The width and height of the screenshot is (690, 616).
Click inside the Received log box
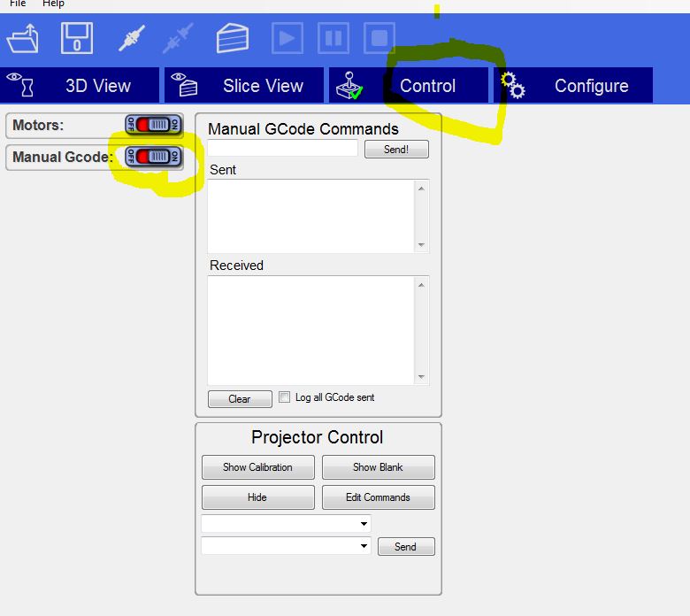point(310,331)
